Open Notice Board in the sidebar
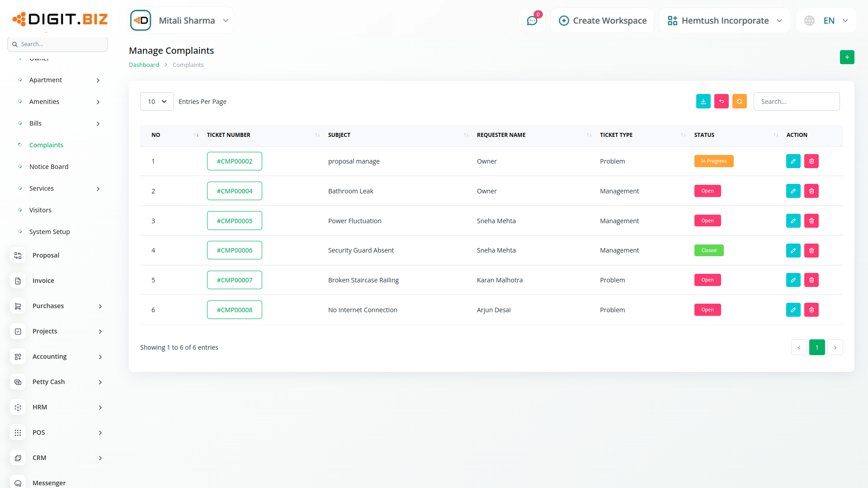868x488 pixels. pos(49,167)
